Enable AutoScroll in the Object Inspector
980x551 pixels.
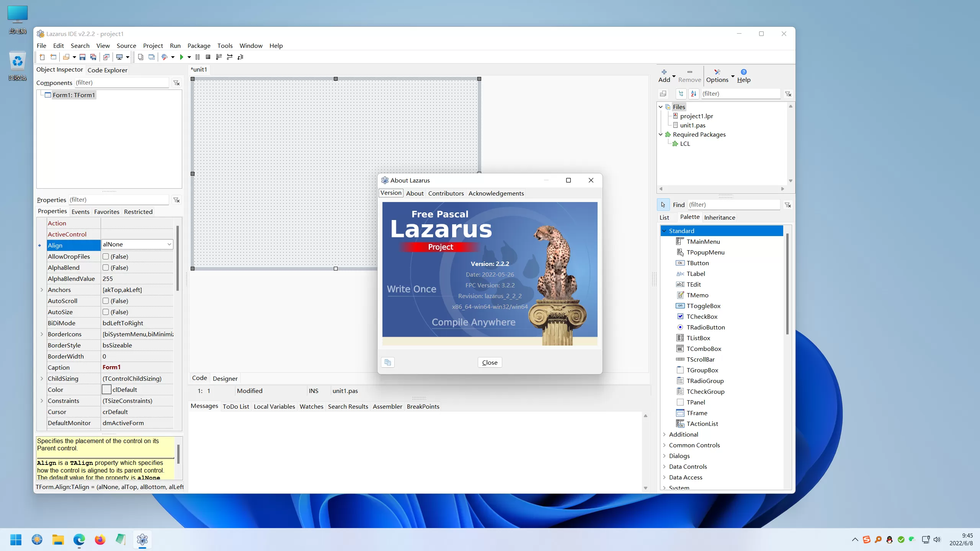(x=106, y=301)
